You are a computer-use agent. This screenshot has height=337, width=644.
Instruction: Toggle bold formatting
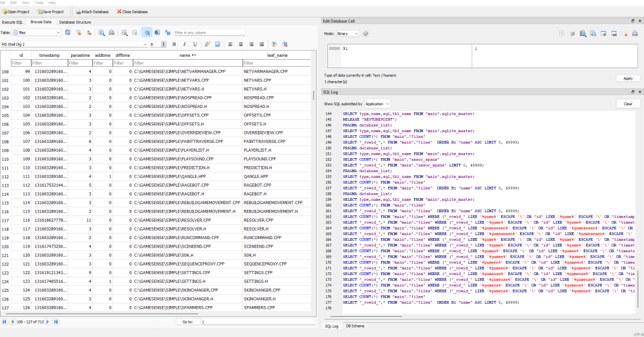click(174, 44)
